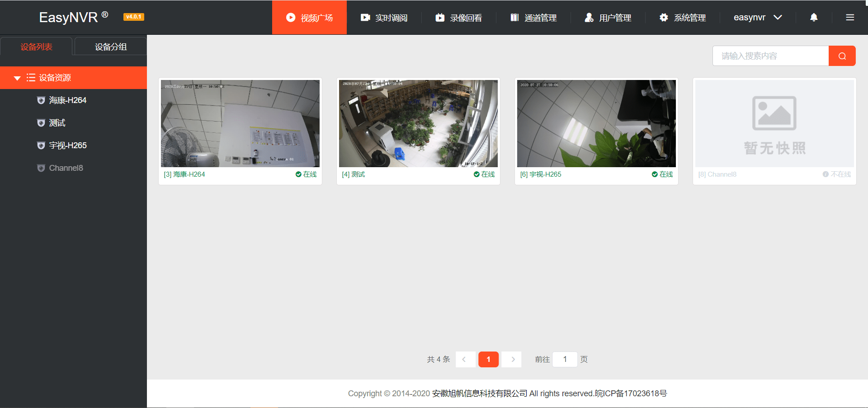Open the 测试 camera thumbnail
The image size is (868, 408).
pyautogui.click(x=418, y=123)
